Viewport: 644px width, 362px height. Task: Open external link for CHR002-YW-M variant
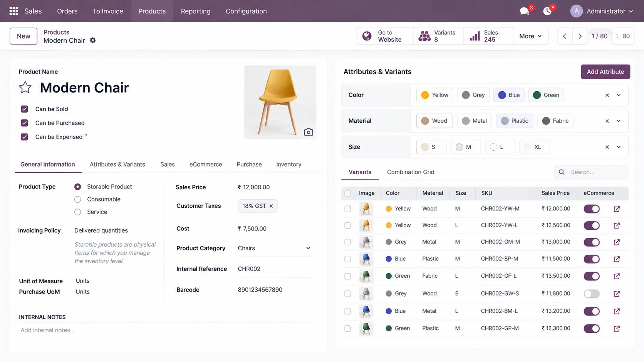click(617, 209)
